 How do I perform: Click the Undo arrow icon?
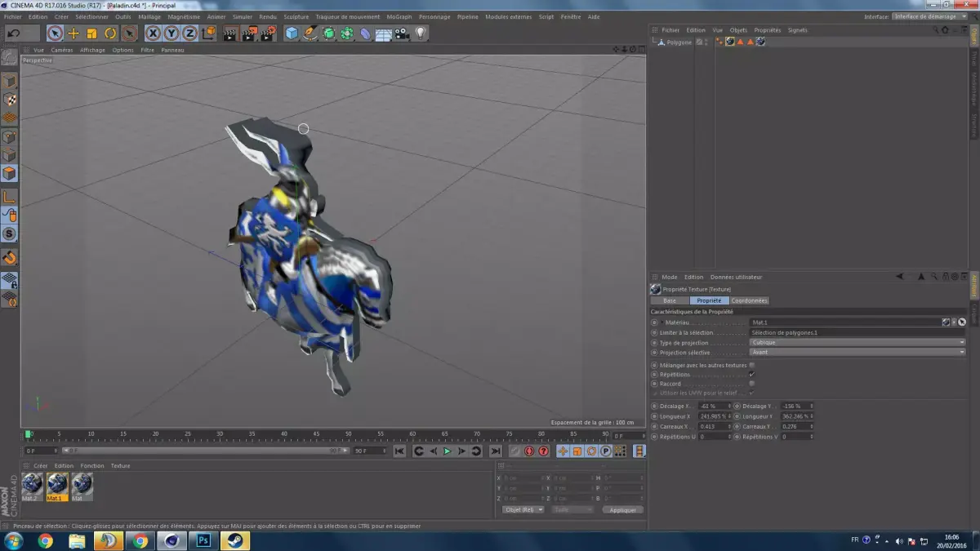(x=13, y=33)
